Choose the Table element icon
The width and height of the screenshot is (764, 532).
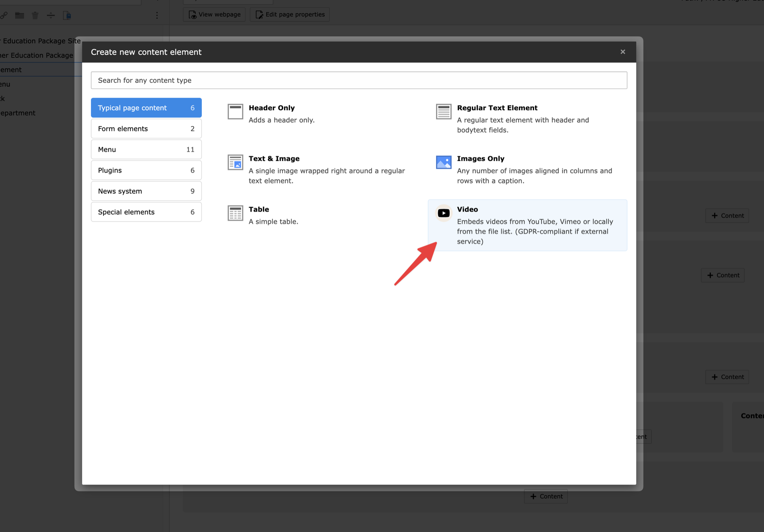(235, 213)
